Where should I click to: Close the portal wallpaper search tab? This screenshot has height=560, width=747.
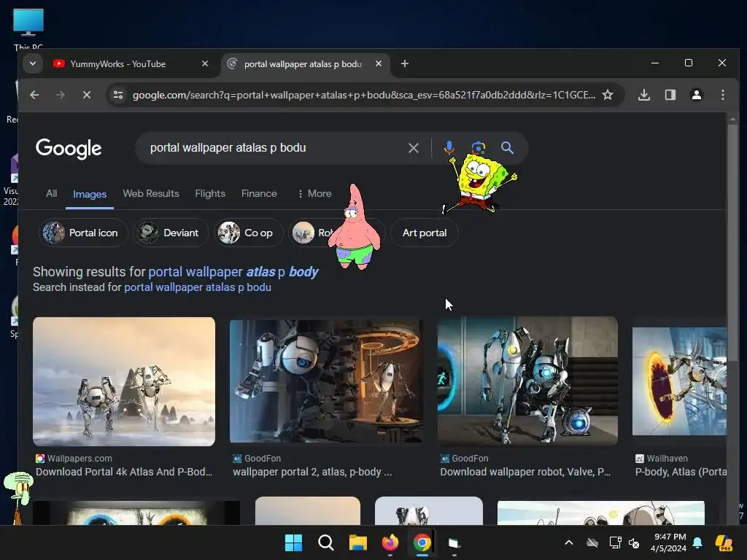coord(379,64)
